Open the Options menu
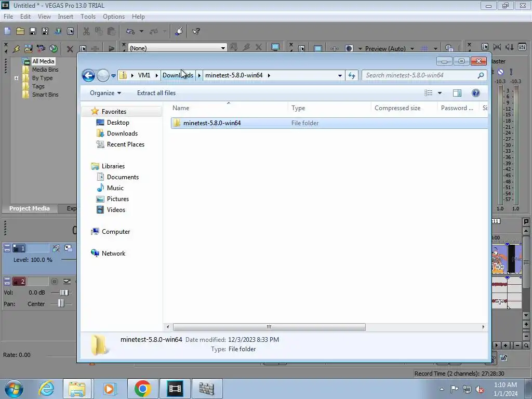 [x=114, y=16]
